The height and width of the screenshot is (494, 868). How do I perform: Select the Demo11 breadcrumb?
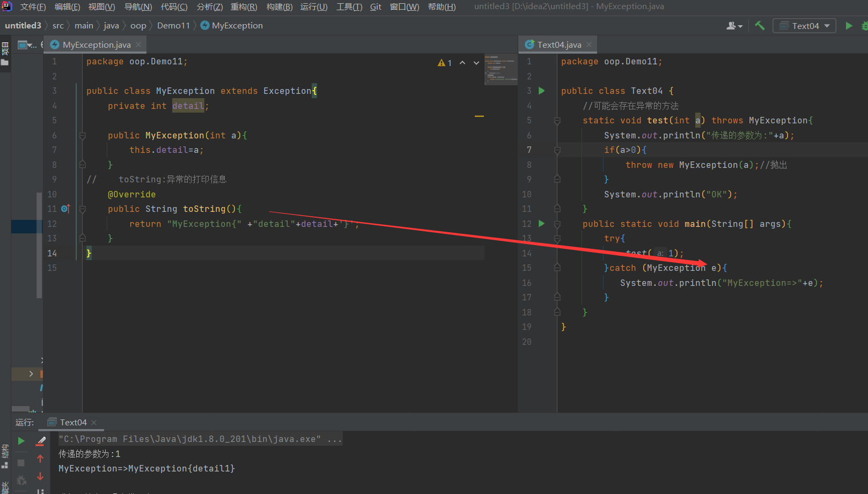point(173,26)
